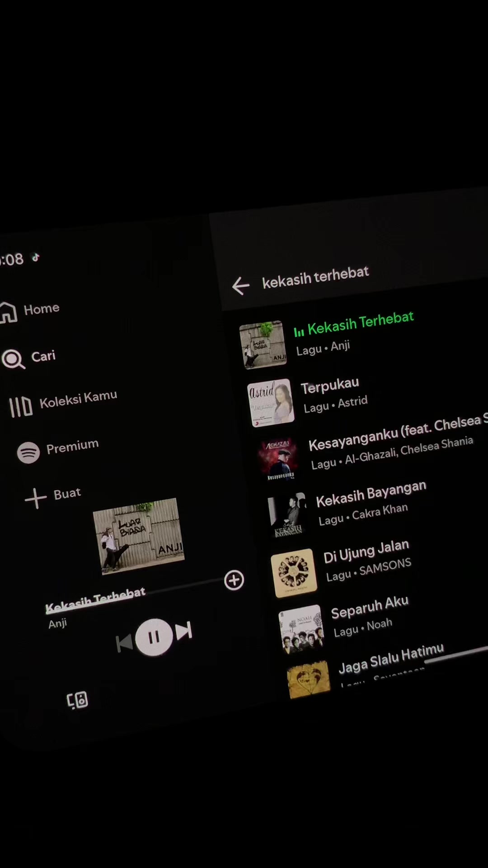Select the Buat menu label
The image size is (488, 868).
coord(67,493)
